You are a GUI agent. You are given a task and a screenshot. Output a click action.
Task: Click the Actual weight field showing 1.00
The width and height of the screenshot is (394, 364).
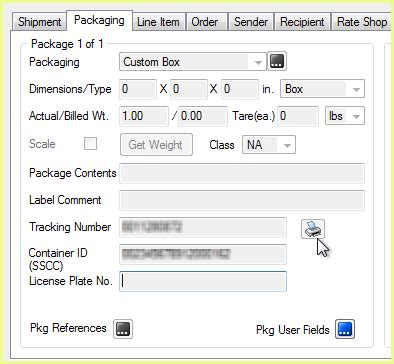coord(144,116)
